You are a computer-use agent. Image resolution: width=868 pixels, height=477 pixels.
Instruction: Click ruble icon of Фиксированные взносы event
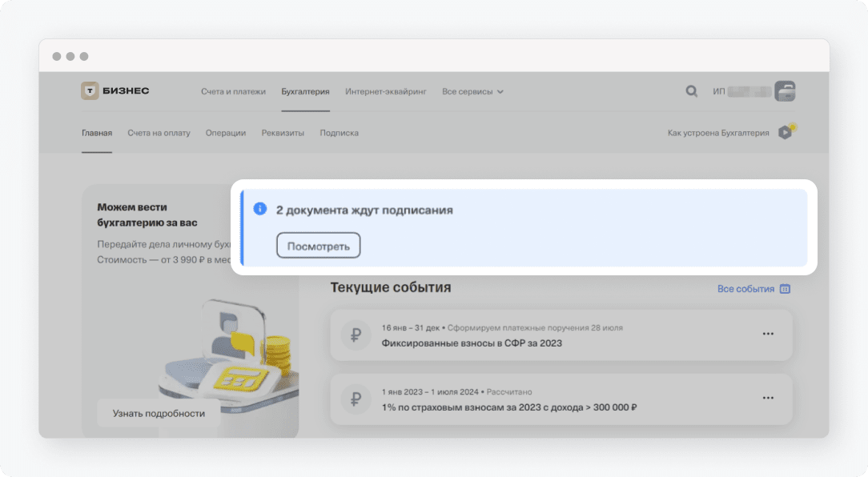tap(356, 335)
